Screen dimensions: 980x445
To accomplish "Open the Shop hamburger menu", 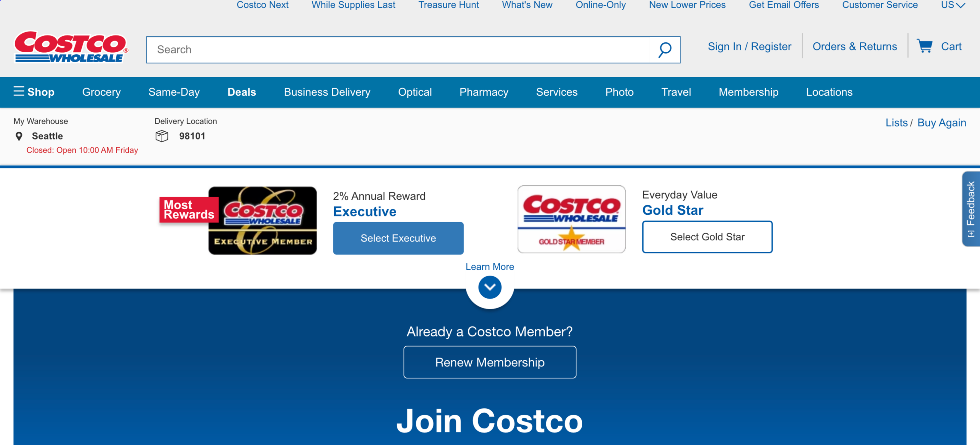I will click(x=34, y=92).
